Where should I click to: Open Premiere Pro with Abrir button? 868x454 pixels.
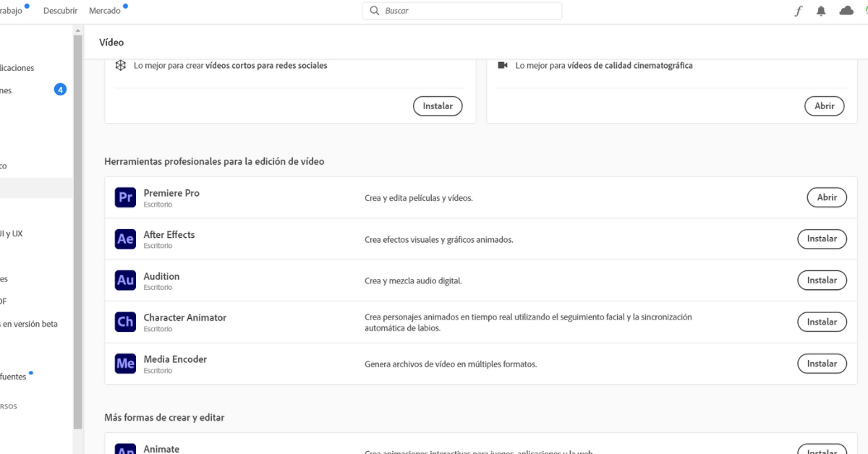827,197
